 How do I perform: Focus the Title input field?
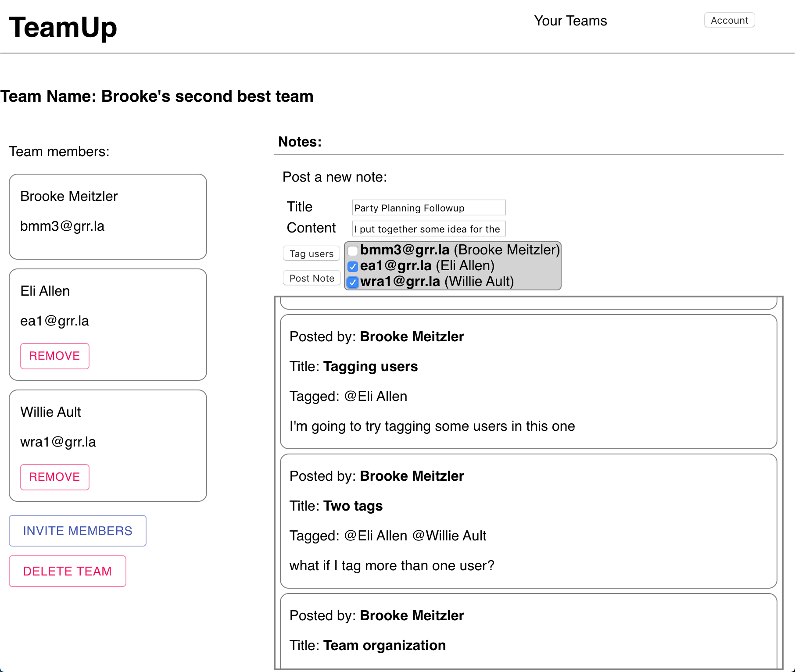coord(429,207)
